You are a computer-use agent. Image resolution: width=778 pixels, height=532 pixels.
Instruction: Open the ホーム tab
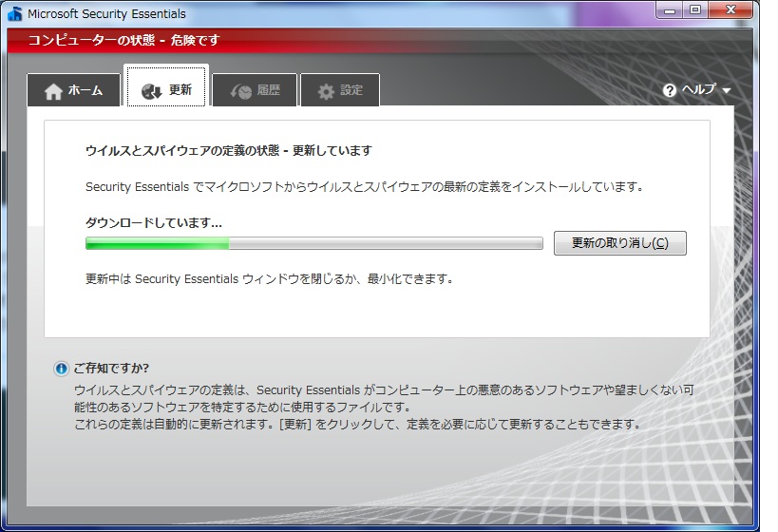73,90
